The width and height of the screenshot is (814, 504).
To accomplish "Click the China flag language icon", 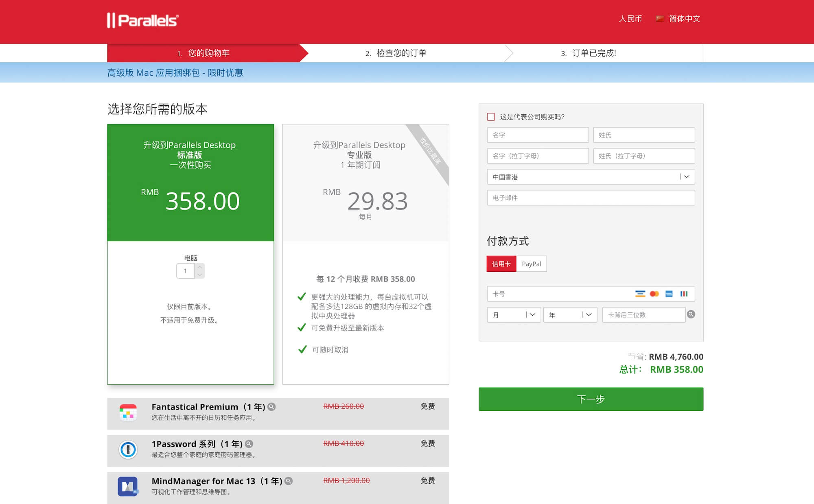I will pos(660,19).
